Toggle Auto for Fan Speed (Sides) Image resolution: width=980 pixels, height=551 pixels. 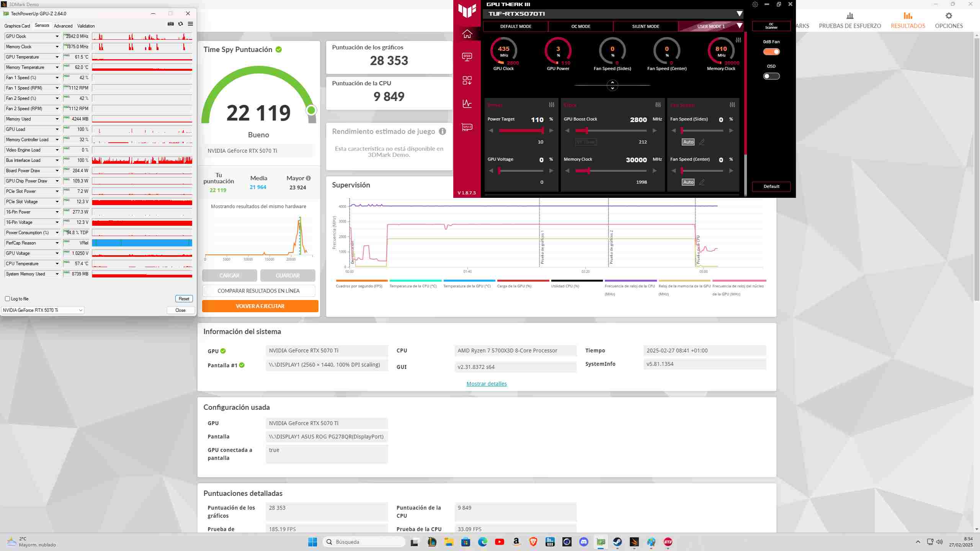688,142
